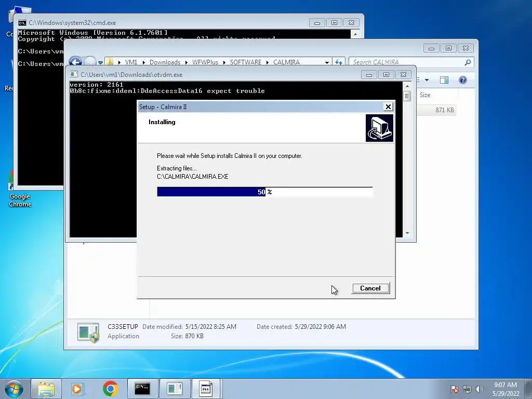532x399 pixels.
Task: Click the Show desktop button
Action: point(528,389)
